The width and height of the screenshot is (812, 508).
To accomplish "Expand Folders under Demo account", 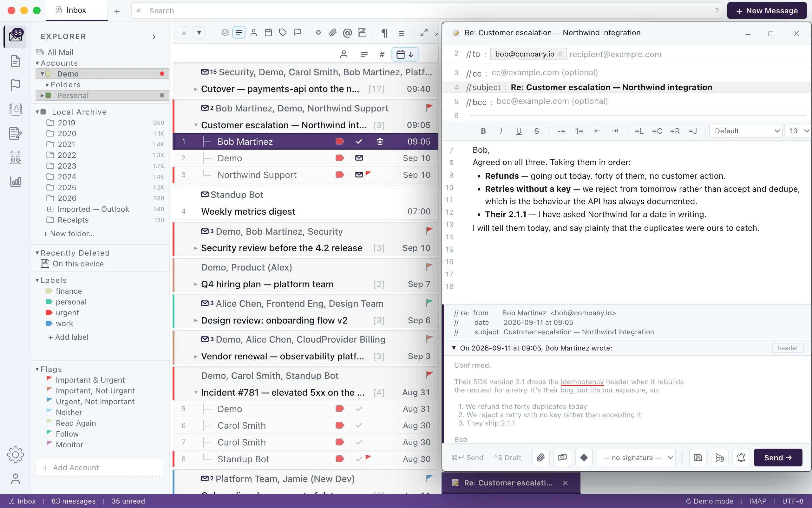I will coord(47,85).
